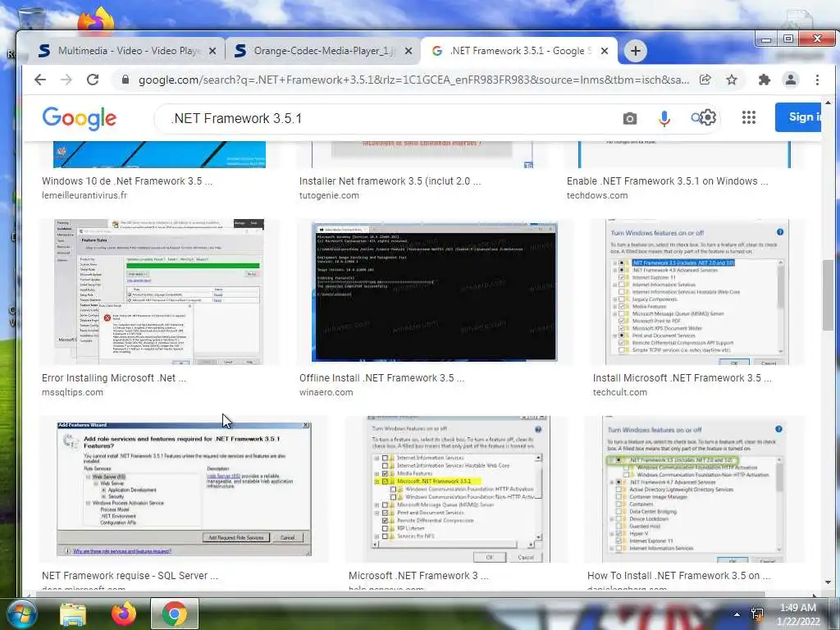The image size is (840, 630).
Task: Open How To Install .NET thumbnail
Action: tap(696, 489)
